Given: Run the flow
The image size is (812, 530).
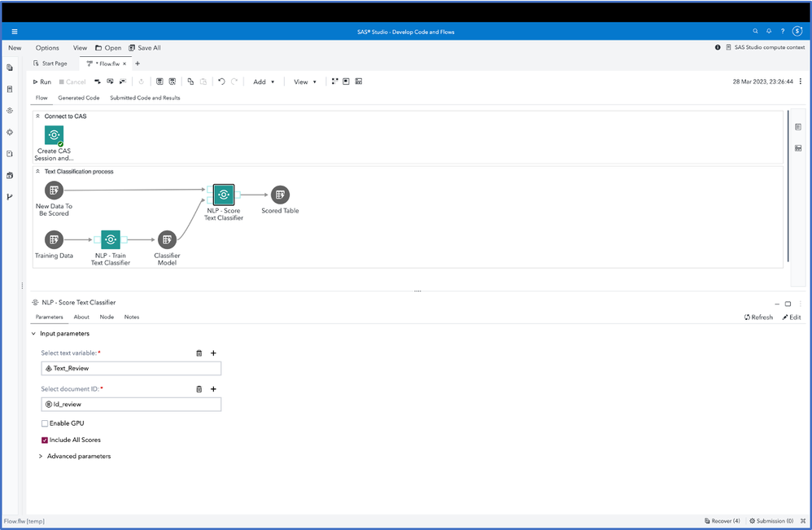Looking at the screenshot, I should point(42,82).
